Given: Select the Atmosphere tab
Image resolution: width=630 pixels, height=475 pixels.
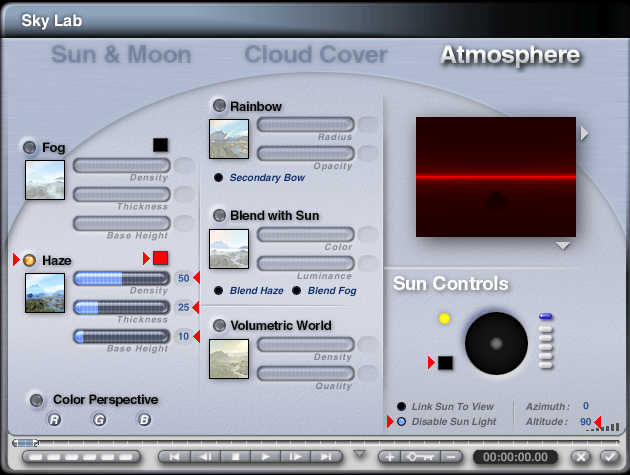Looking at the screenshot, I should tap(510, 55).
